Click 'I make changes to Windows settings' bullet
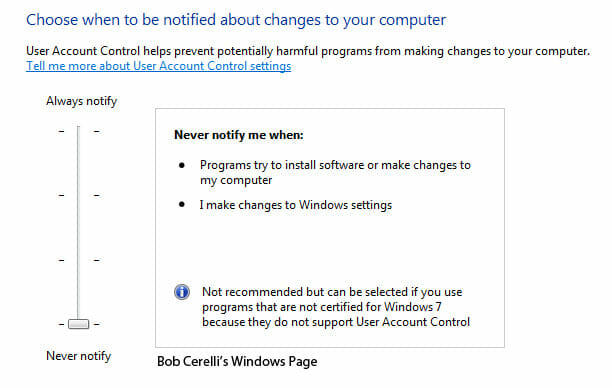Image resolution: width=612 pixels, height=388 pixels. [295, 205]
